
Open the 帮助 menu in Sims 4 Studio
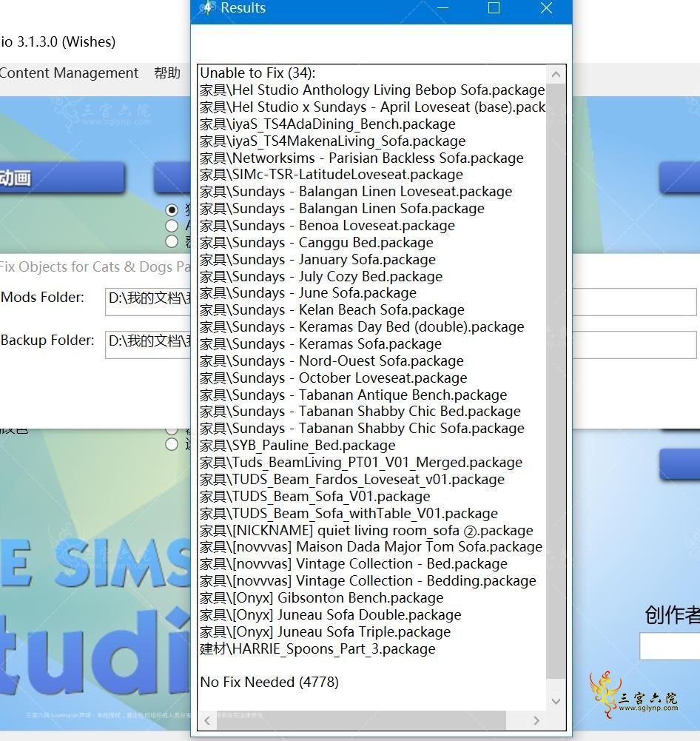pyautogui.click(x=167, y=73)
